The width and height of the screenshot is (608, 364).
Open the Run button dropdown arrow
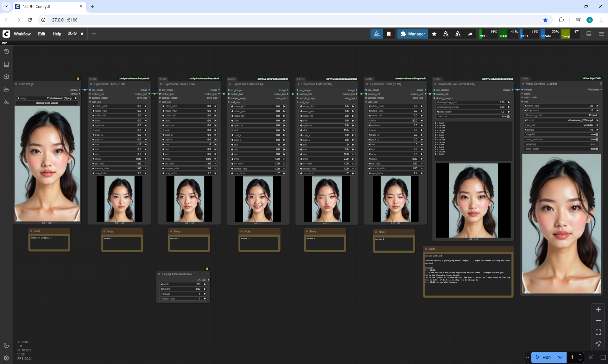pos(560,357)
